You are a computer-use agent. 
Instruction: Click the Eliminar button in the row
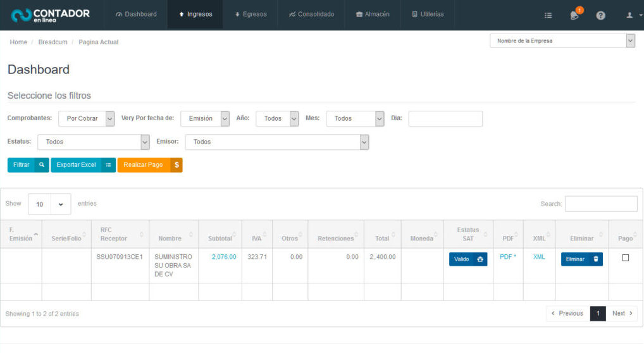pyautogui.click(x=582, y=259)
